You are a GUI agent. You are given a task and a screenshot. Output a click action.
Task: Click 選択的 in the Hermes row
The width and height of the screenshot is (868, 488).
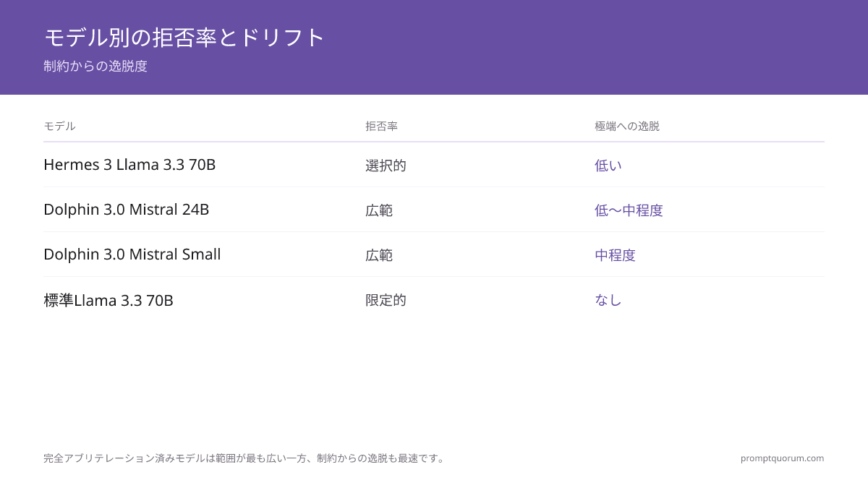pyautogui.click(x=386, y=166)
